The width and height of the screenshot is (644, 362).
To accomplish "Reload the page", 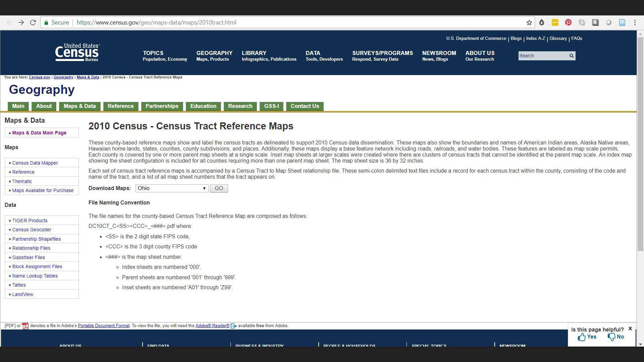I will point(33,22).
